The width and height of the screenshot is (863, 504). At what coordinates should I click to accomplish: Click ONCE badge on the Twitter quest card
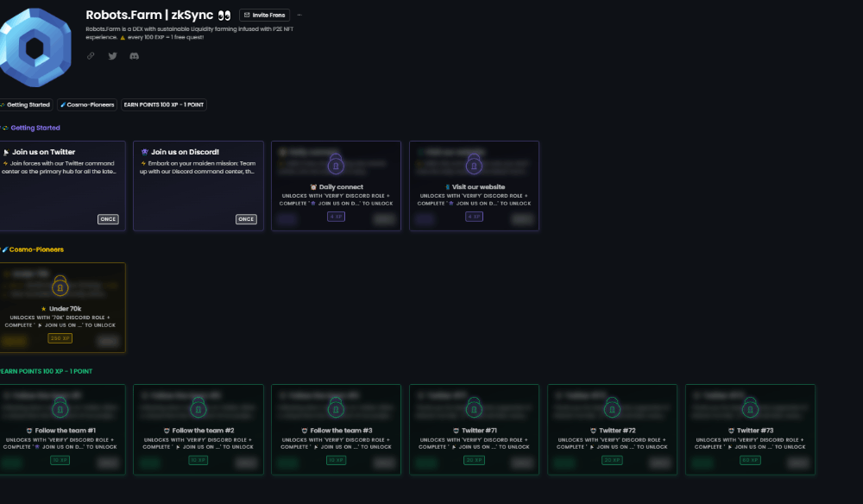pos(108,219)
